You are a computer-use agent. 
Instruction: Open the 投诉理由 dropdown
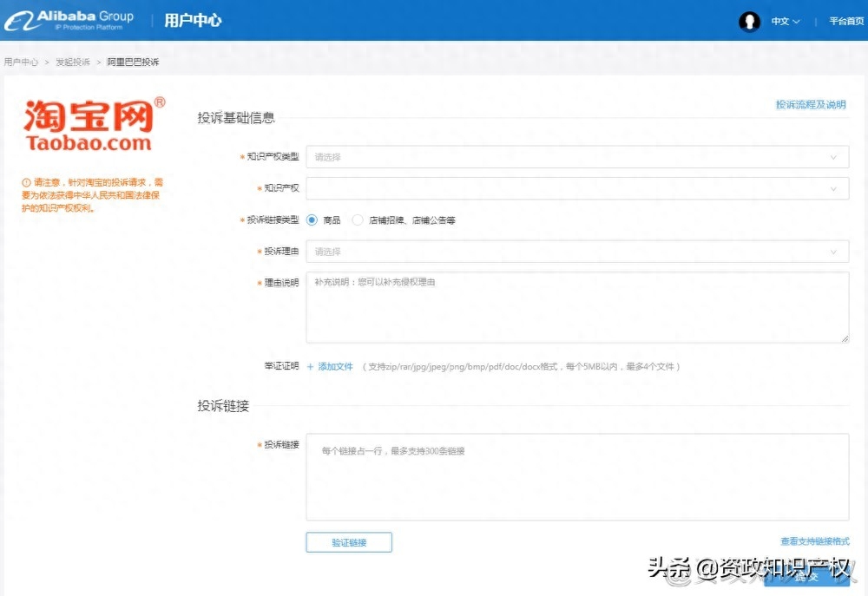[577, 252]
